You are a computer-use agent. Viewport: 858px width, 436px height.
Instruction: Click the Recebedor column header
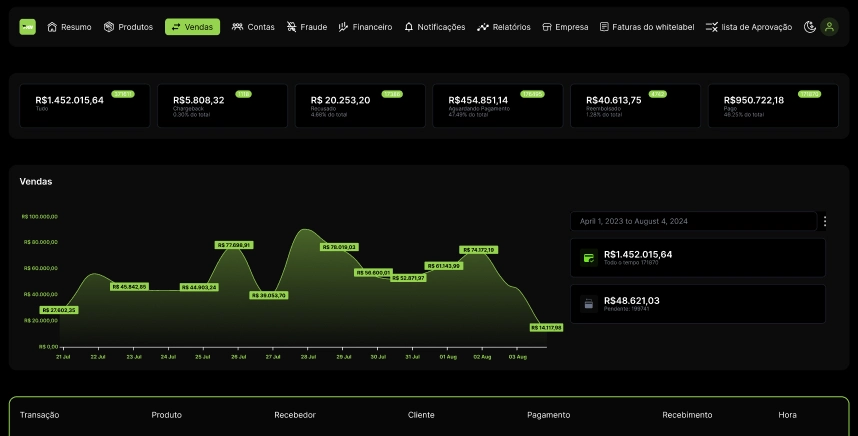coord(295,415)
